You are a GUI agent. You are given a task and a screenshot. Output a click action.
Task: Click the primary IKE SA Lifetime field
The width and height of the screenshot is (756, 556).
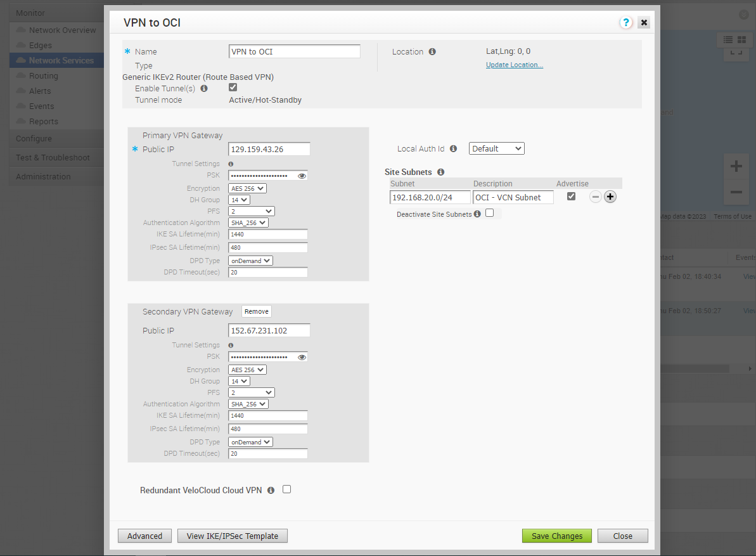point(268,235)
